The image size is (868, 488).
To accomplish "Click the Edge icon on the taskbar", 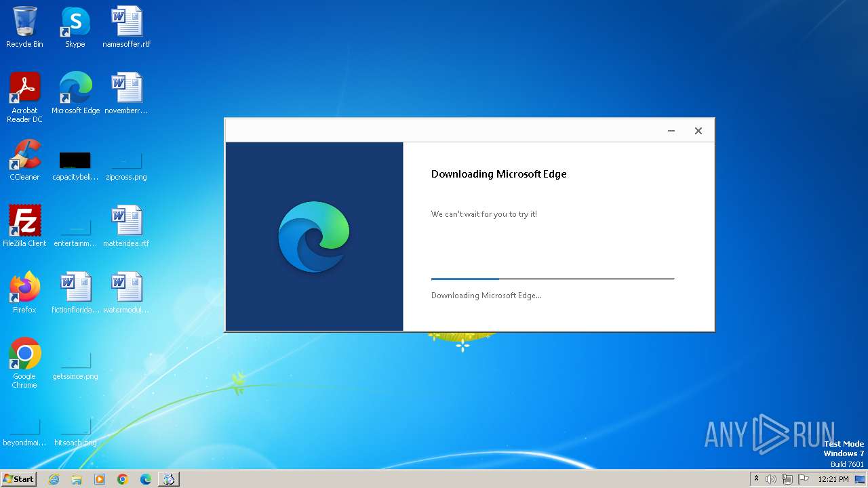I will [146, 479].
